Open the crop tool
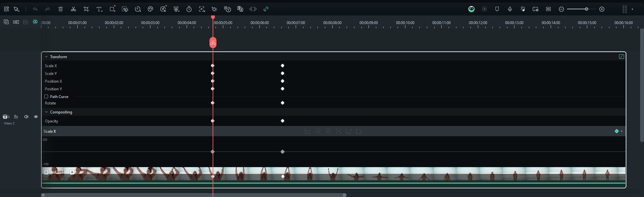The width and height of the screenshot is (644, 197). 86,9
